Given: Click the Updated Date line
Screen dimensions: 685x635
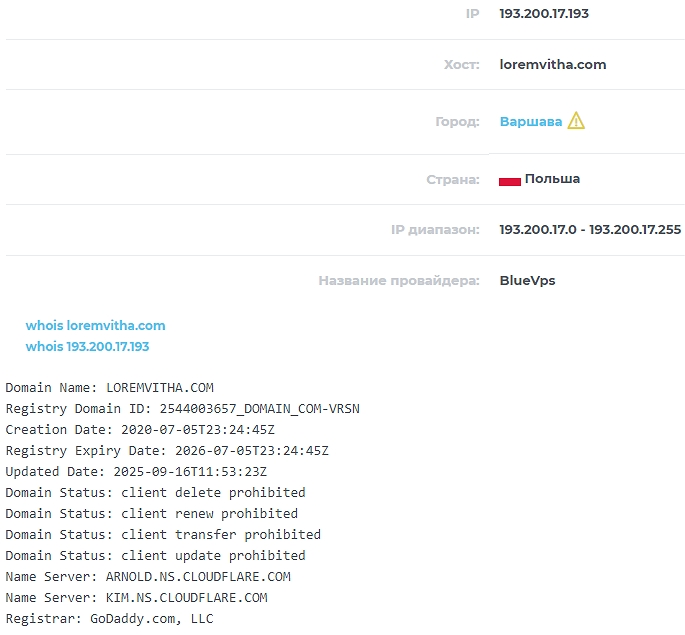Looking at the screenshot, I should tap(136, 471).
